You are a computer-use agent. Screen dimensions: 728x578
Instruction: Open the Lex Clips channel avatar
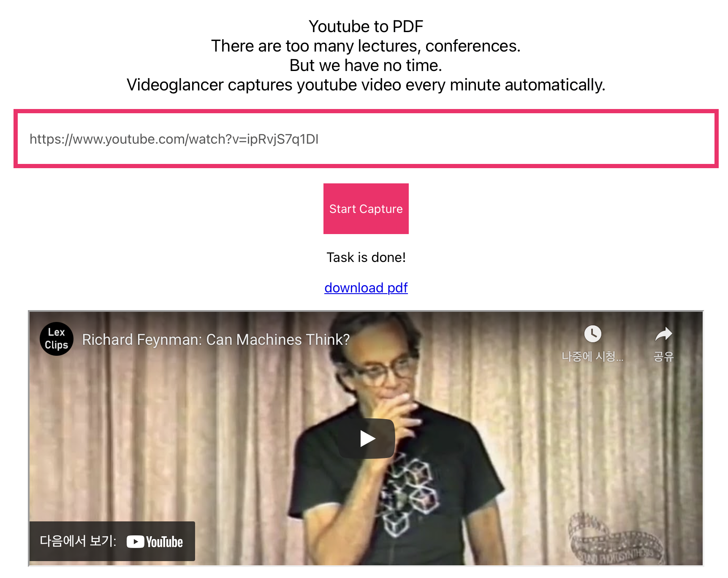tap(57, 339)
